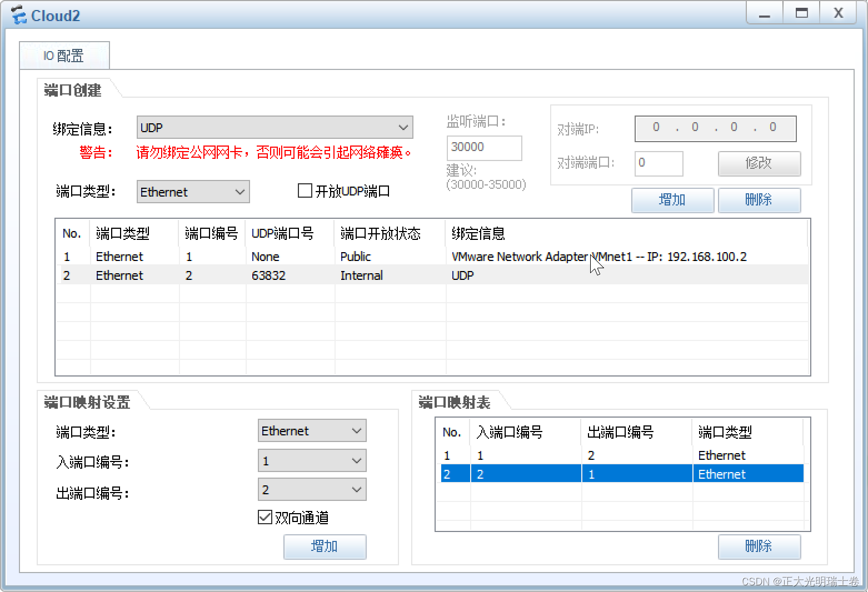Click 增加 button in 端口映射设置

(x=325, y=546)
